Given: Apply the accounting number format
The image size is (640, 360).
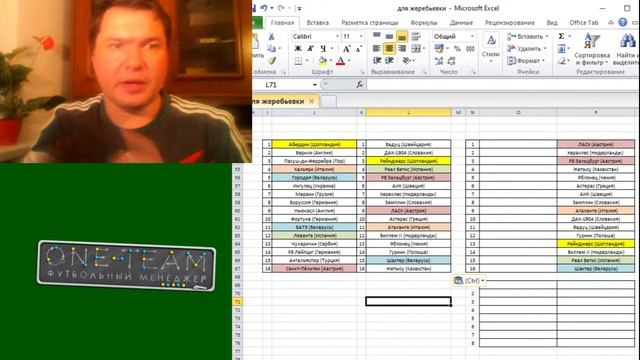Looking at the screenshot, I should [439, 49].
